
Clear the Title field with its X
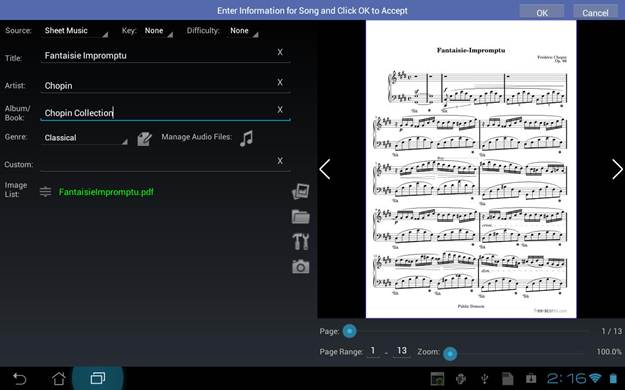click(x=280, y=52)
